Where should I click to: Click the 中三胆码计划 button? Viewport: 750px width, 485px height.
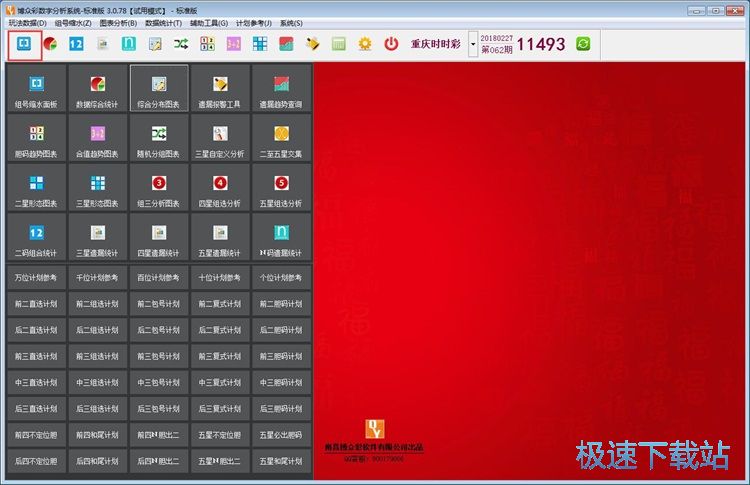pos(281,383)
